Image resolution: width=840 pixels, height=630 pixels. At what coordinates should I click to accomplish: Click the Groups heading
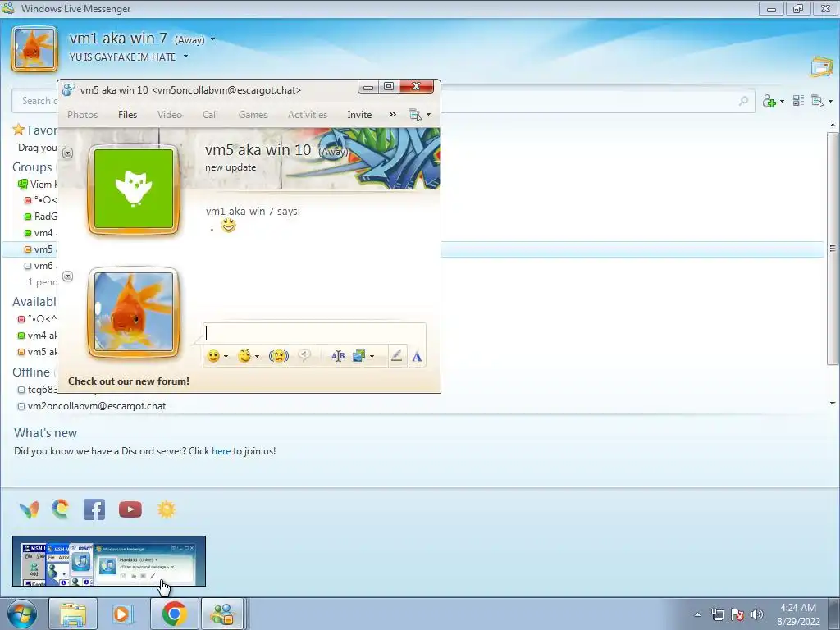tap(32, 167)
